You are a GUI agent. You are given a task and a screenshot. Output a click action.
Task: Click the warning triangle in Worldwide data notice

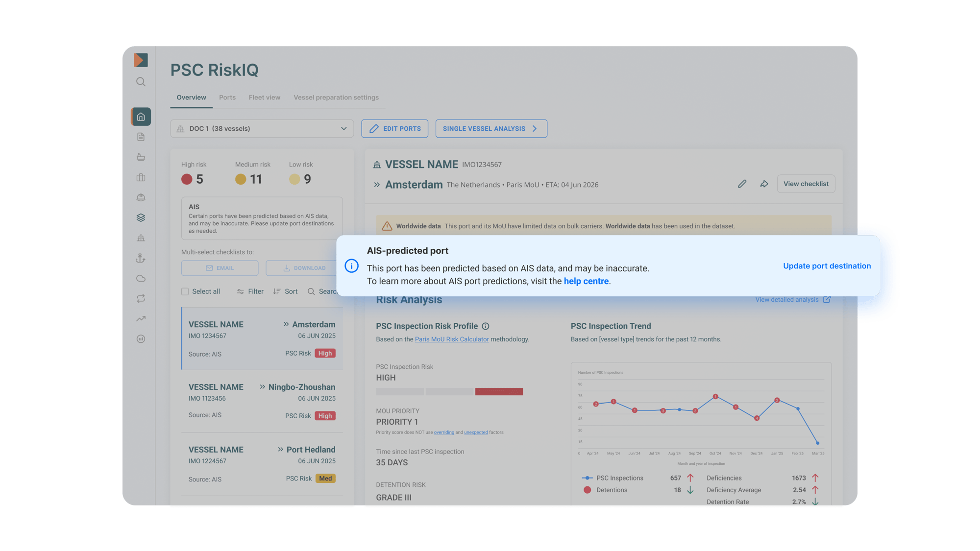pyautogui.click(x=387, y=226)
